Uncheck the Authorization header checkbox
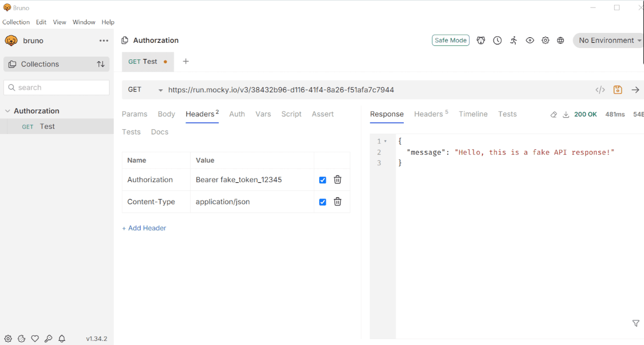644x345 pixels. tap(323, 180)
